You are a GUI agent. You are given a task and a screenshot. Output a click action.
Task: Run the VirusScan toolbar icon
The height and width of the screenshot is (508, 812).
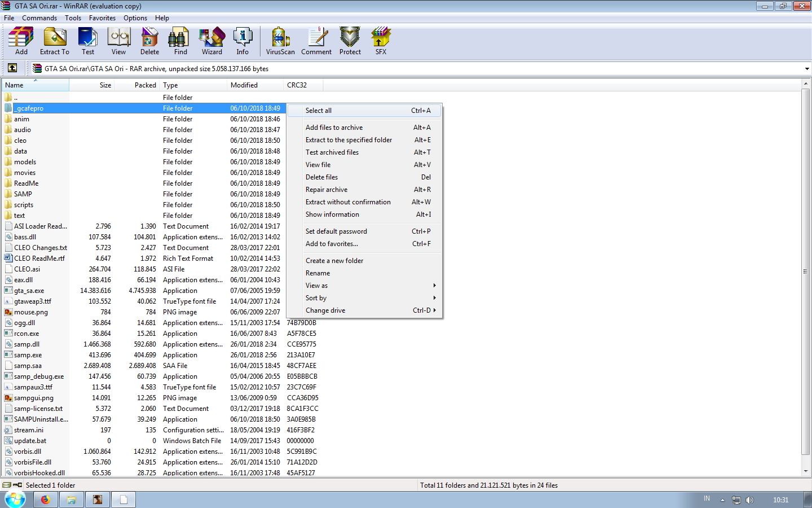[x=280, y=41]
